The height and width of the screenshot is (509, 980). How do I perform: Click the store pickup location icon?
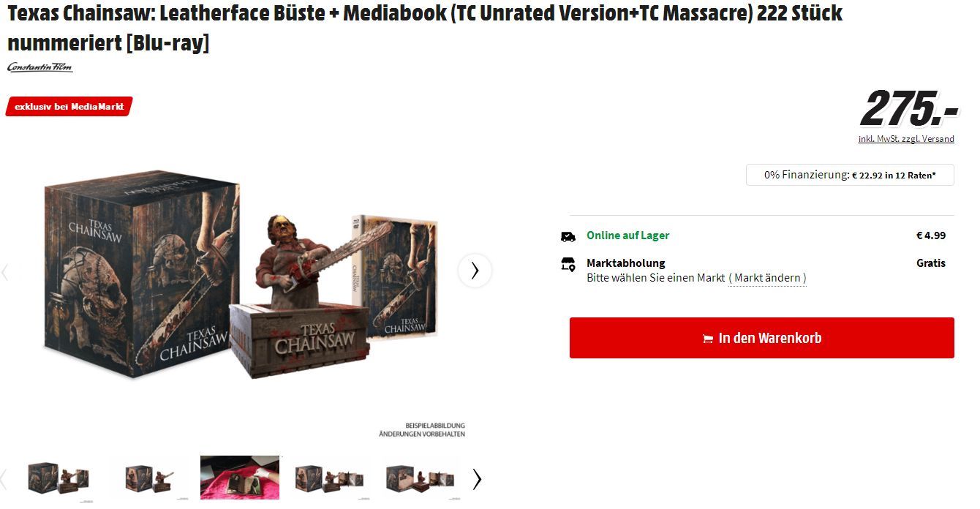point(568,264)
